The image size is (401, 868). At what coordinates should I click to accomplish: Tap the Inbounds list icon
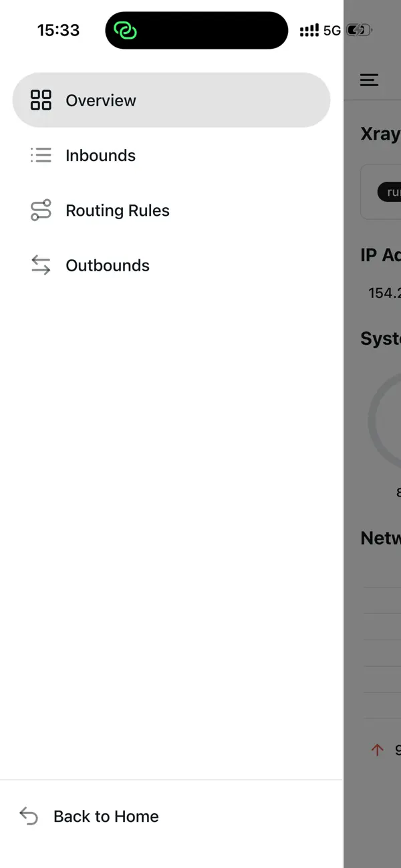click(41, 155)
